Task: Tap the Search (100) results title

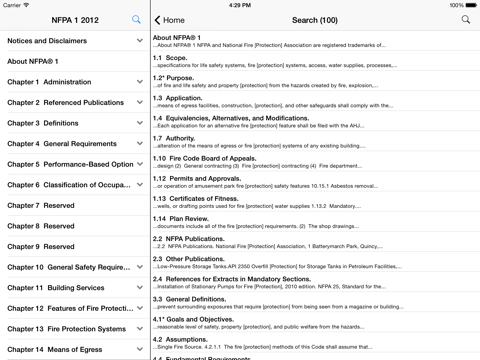Action: pyautogui.click(x=315, y=20)
